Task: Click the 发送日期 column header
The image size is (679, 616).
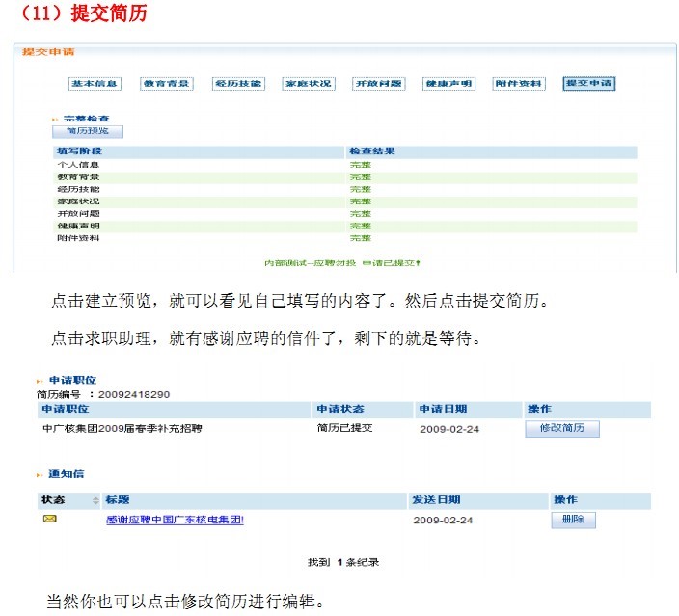Action: (x=436, y=500)
